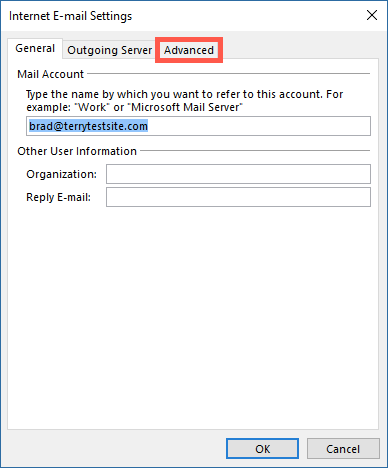Close the Internet E-mail Settings window
The width and height of the screenshot is (388, 468).
[x=372, y=15]
